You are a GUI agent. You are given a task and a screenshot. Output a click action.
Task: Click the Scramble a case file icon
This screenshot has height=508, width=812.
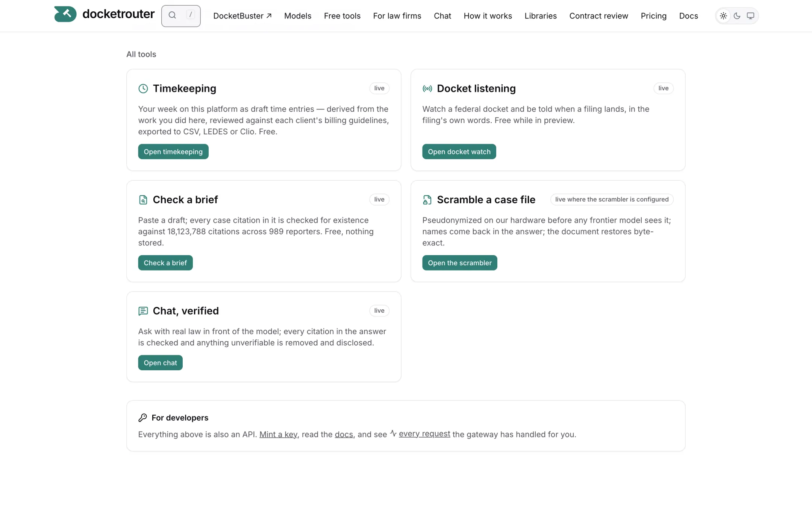coord(427,200)
